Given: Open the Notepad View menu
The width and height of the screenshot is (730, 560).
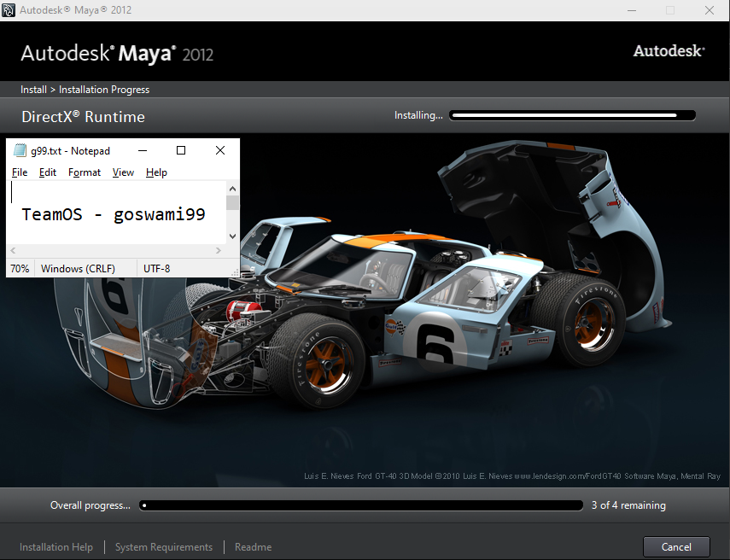Looking at the screenshot, I should [123, 172].
